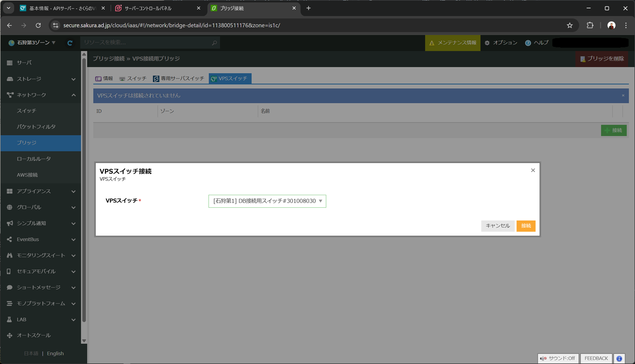Viewport: 635px width, 364px height.
Task: Click the search magnifier icon in resource search
Action: point(214,43)
